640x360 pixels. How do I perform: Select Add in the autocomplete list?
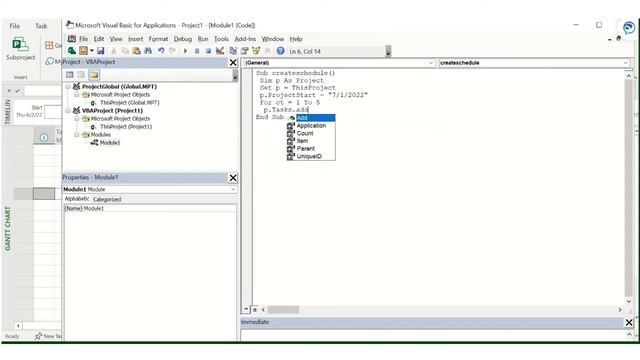[x=311, y=118]
